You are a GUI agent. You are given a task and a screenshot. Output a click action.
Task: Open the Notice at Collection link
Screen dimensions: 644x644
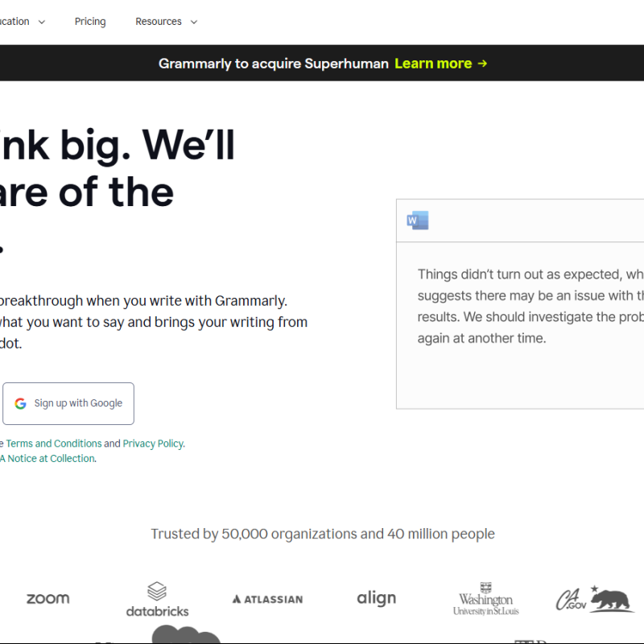tap(52, 459)
